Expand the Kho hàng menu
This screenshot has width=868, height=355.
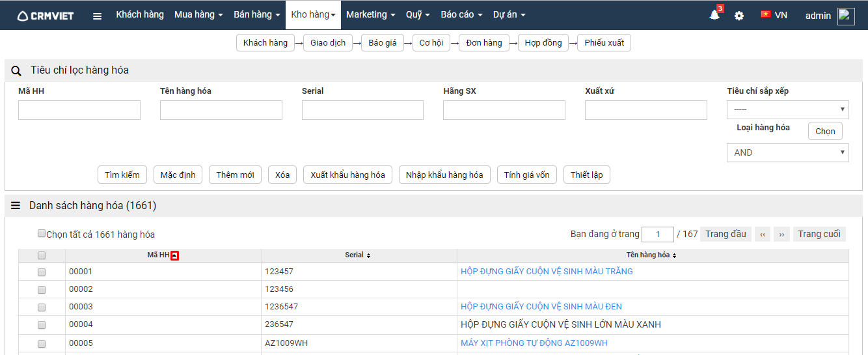coord(314,14)
